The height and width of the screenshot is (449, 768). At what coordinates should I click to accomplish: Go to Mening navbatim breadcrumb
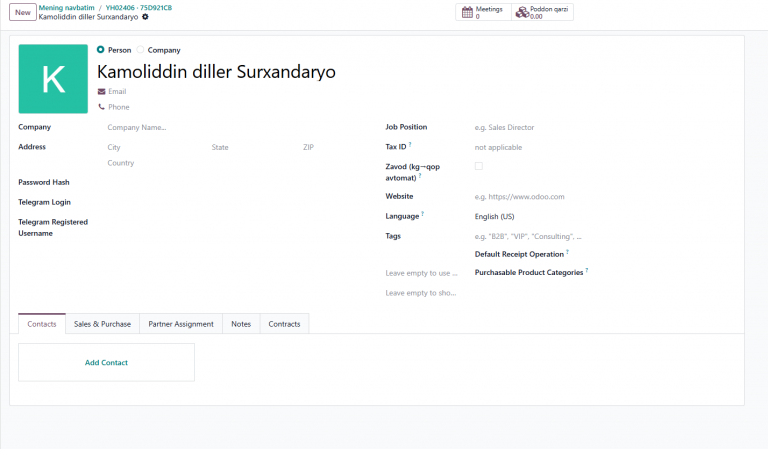coord(67,8)
